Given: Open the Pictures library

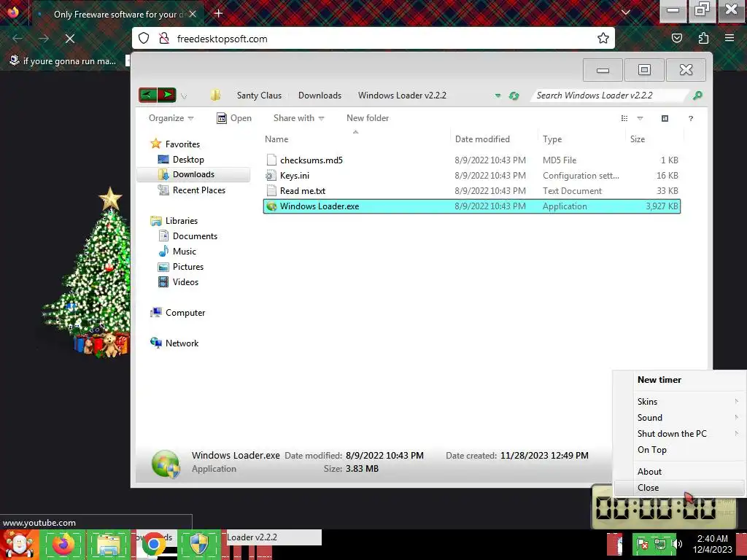Looking at the screenshot, I should coord(188,267).
